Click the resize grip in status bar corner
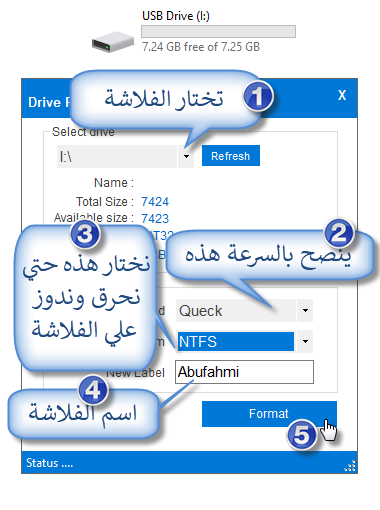 [x=350, y=466]
